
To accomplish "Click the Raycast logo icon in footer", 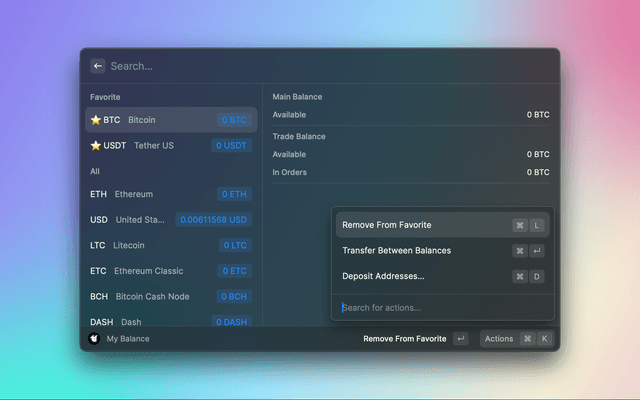I will (x=94, y=339).
